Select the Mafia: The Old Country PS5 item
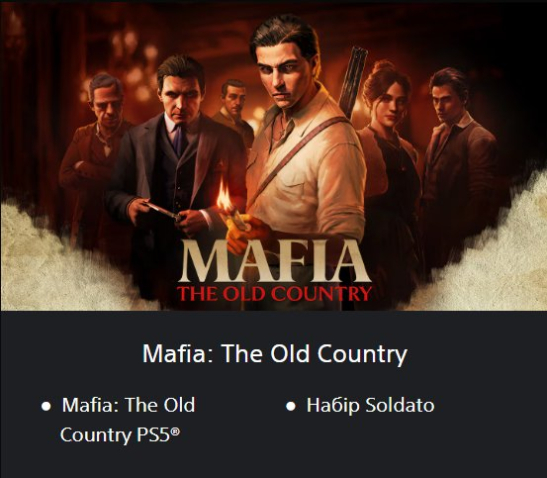Viewport: 547px width, 478px height. tap(128, 420)
